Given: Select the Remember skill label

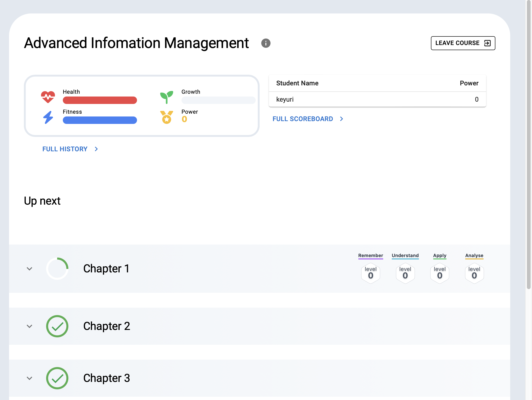Looking at the screenshot, I should 371,256.
